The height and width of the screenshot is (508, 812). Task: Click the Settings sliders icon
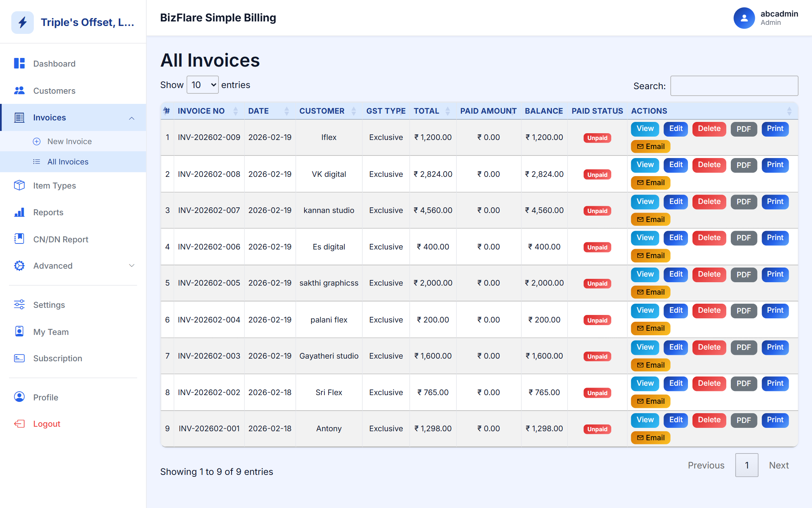click(19, 305)
